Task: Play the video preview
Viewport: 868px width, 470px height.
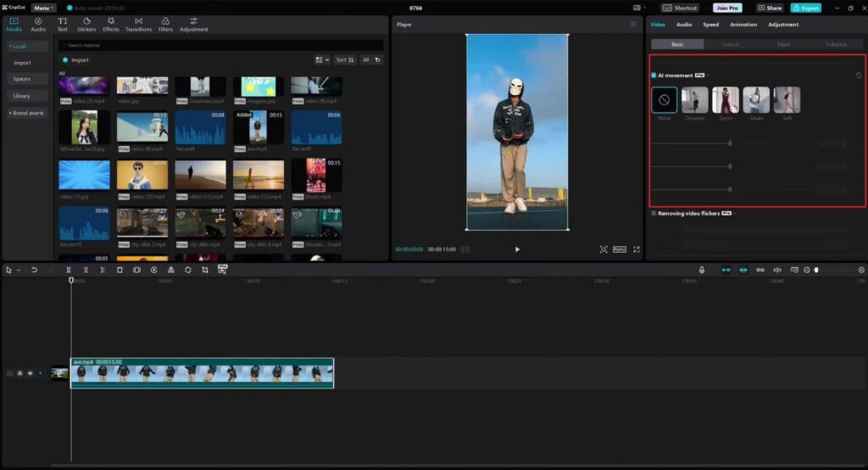Action: point(517,249)
